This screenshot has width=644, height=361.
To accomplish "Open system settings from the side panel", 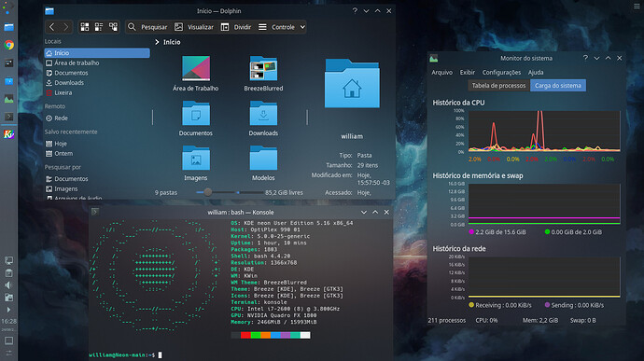I will 8,62.
